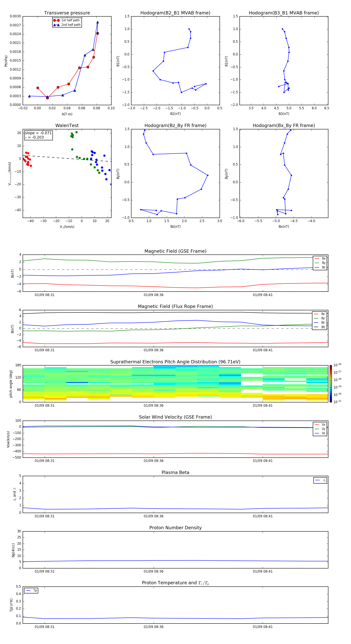Click the "Vy" entry in velocity legend

(x=320, y=429)
